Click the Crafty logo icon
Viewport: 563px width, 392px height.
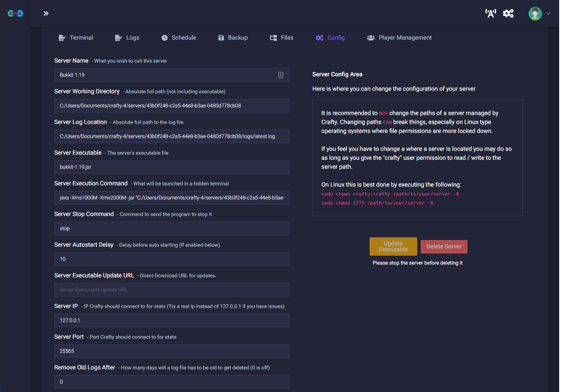tap(15, 14)
